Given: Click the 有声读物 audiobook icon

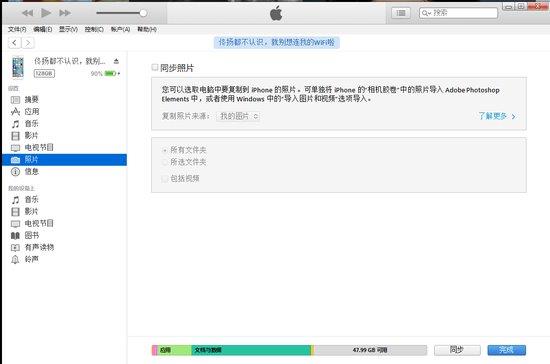Looking at the screenshot, I should point(15,248).
